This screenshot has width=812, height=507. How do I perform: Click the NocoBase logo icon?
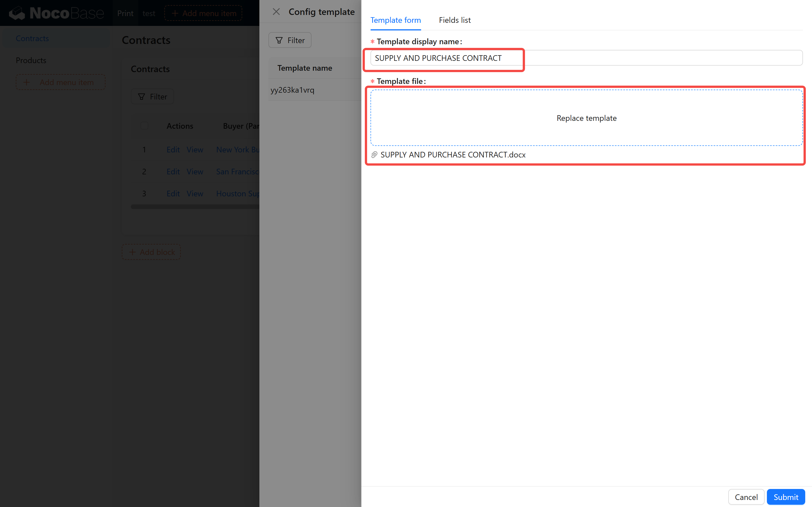pos(17,13)
